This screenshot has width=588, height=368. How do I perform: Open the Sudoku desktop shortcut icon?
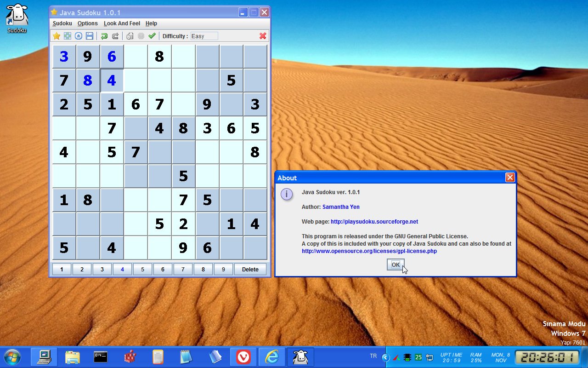pyautogui.click(x=17, y=19)
